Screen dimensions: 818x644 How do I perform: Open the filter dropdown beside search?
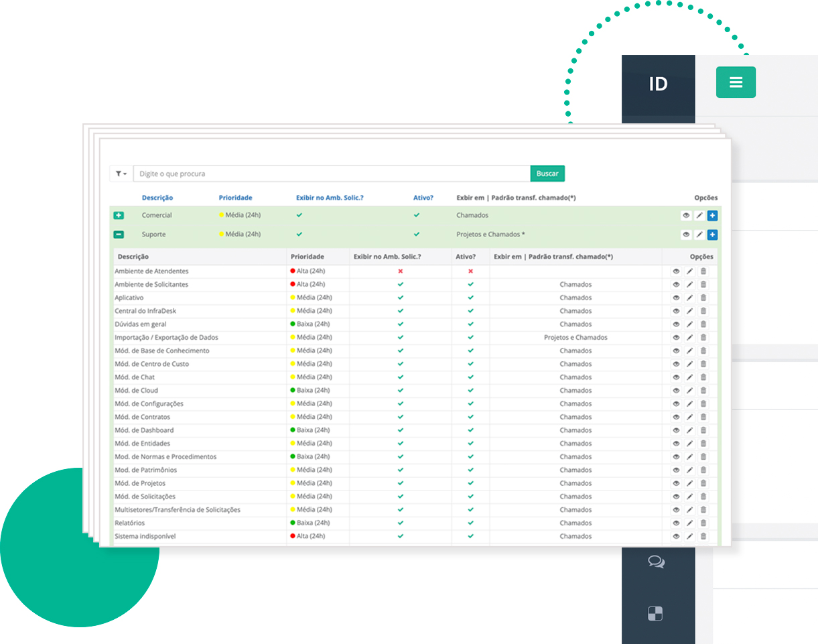121,174
